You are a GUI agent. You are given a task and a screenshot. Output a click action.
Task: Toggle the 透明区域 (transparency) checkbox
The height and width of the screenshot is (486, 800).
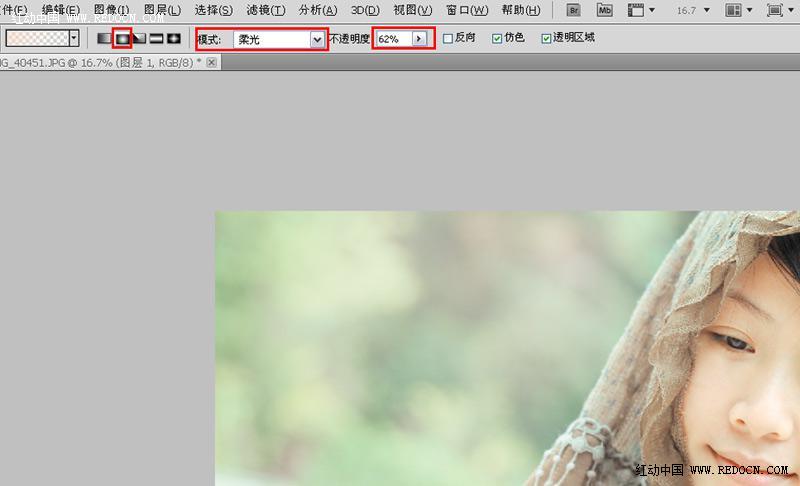click(x=546, y=39)
